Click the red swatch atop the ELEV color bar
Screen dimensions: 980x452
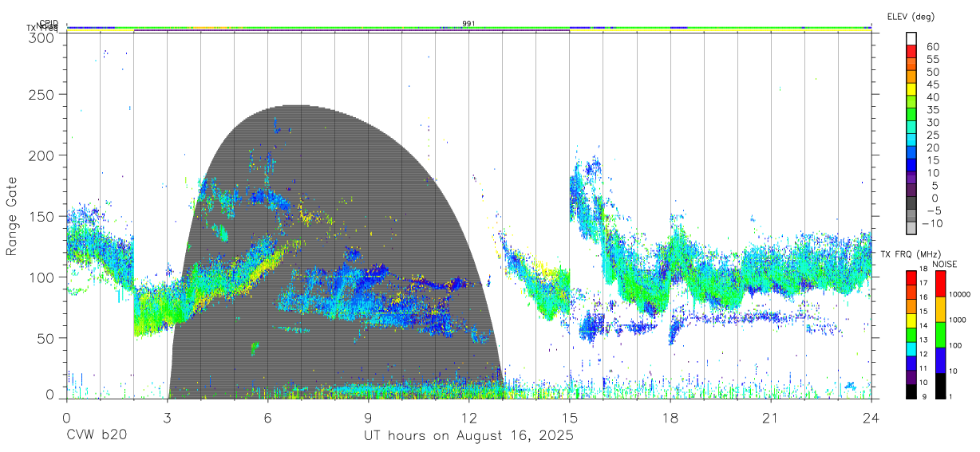[x=911, y=51]
